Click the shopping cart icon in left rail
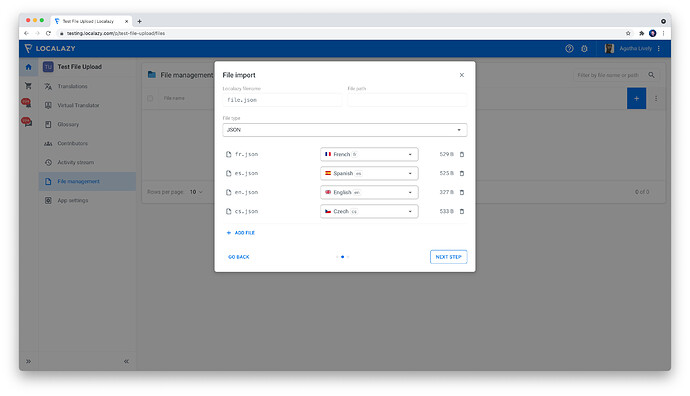Image resolution: width=690 pixels, height=396 pixels. click(28, 86)
